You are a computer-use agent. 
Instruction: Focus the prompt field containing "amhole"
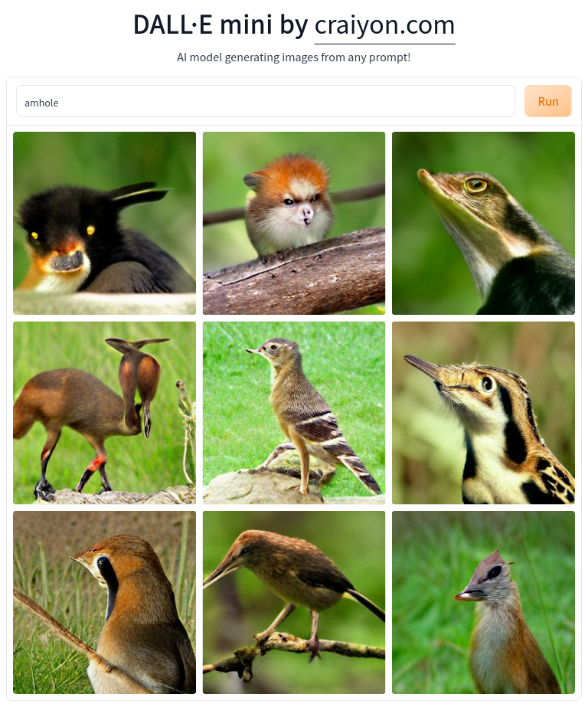point(266,101)
